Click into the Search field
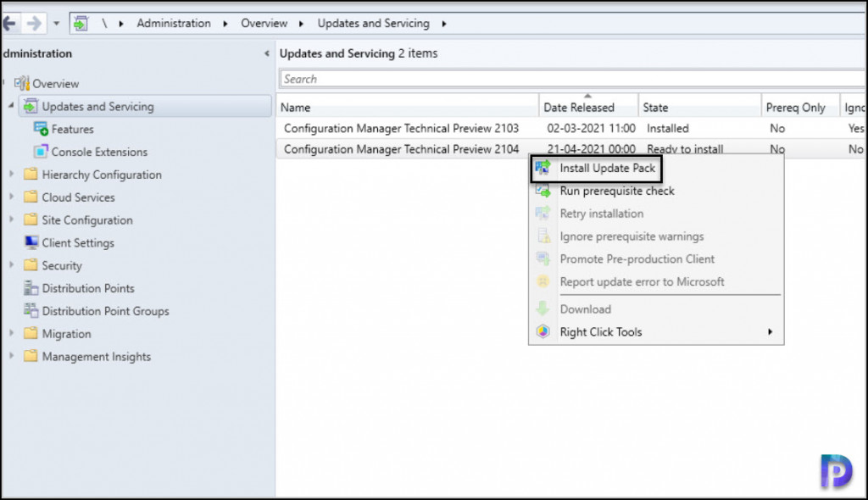The height and width of the screenshot is (500, 868). (572, 79)
